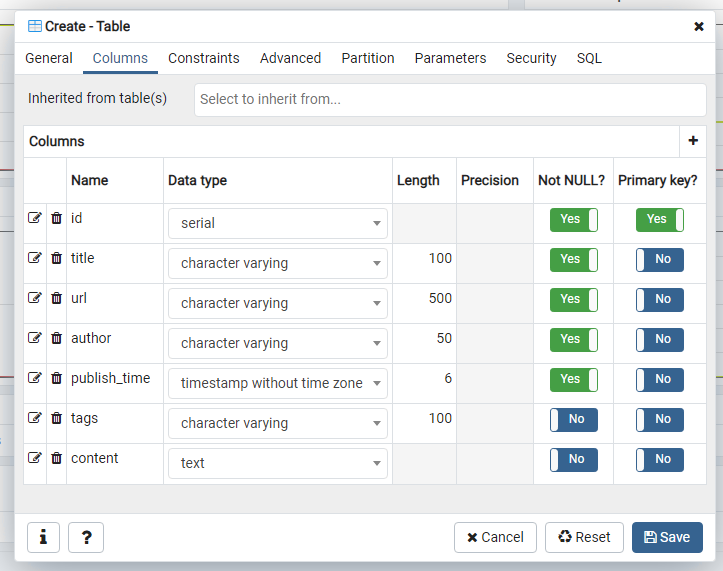
Task: Edit the publish_time column row
Action: (35, 378)
